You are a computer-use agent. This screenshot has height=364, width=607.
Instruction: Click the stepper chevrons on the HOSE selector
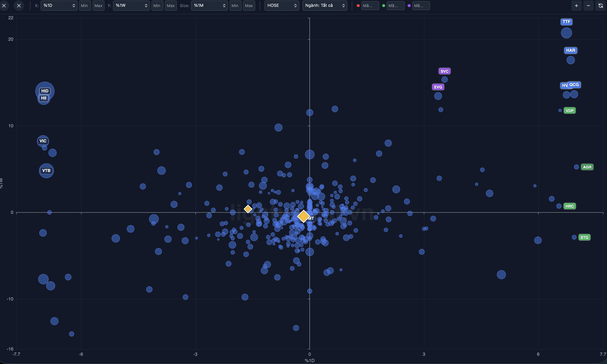pos(295,5)
